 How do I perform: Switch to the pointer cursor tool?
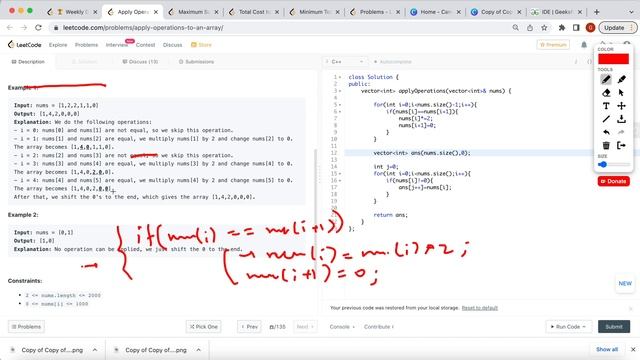[x=622, y=93]
